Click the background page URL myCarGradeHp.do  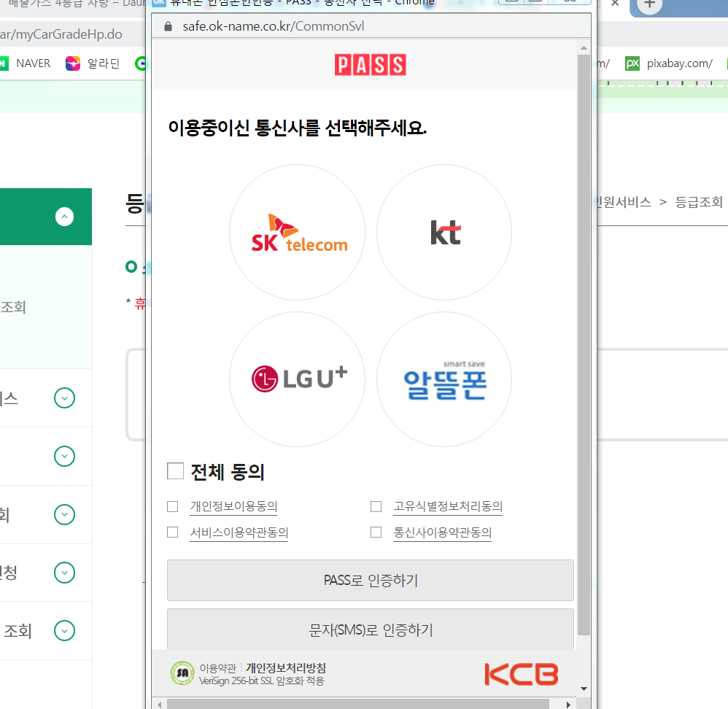click(x=61, y=34)
